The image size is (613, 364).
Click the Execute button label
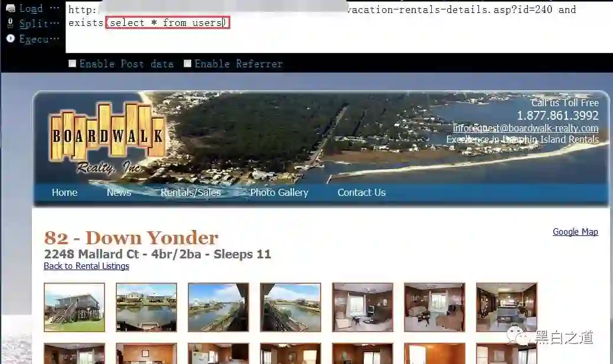coord(39,39)
